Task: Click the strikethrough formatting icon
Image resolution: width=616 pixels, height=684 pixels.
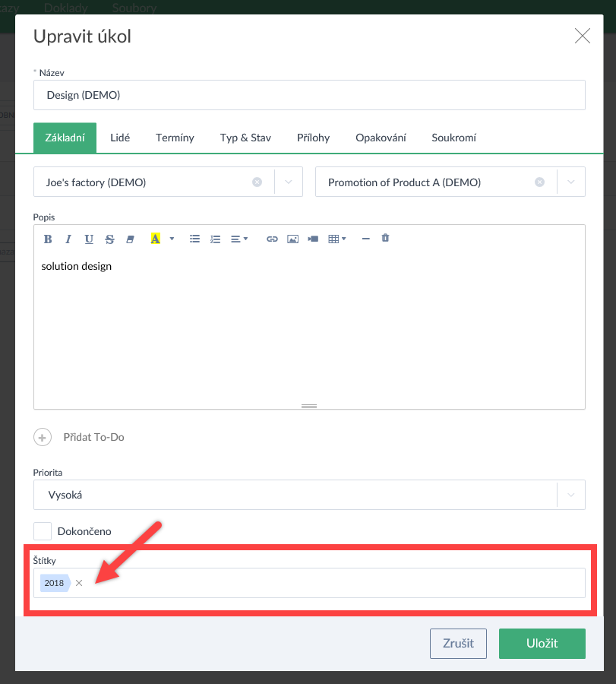Action: (x=109, y=239)
